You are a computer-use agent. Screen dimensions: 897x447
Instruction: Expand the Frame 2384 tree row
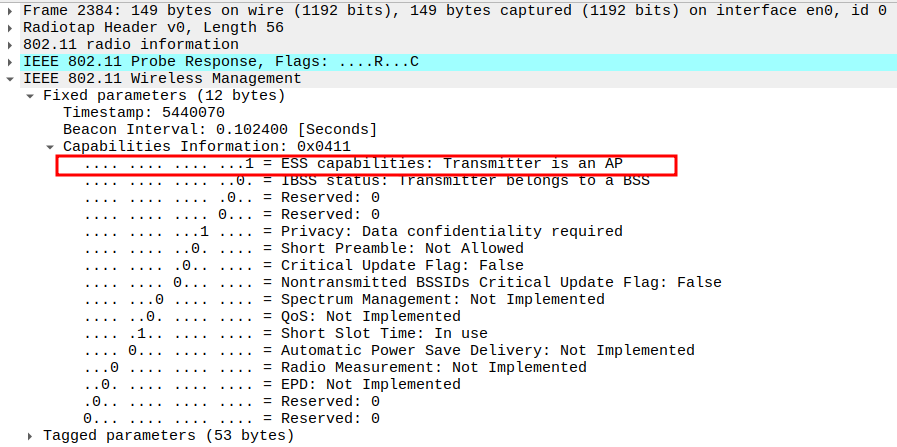tap(10, 11)
